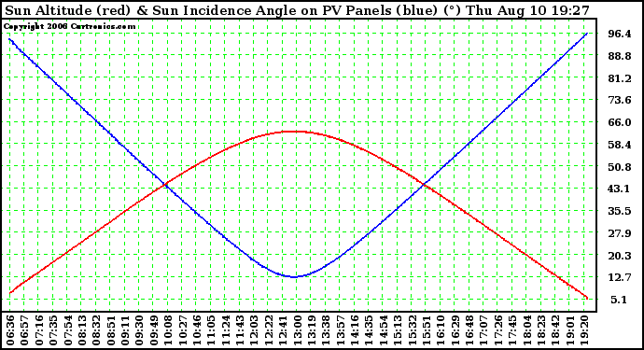Viewport: 644px width, 350px height.
Task: Click the 12:22 time label
Action: [269, 330]
